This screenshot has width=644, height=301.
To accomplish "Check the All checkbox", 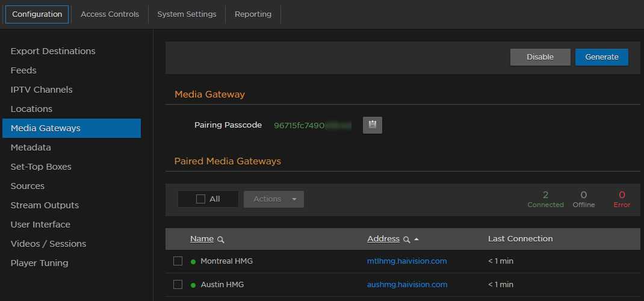I will coord(201,199).
